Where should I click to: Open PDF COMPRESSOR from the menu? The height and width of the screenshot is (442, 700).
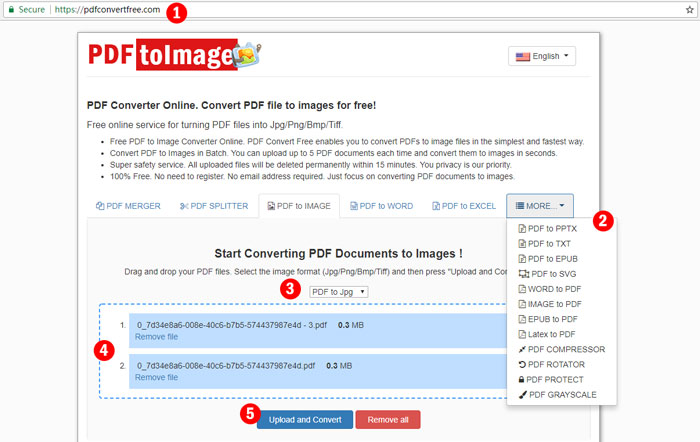pos(562,350)
